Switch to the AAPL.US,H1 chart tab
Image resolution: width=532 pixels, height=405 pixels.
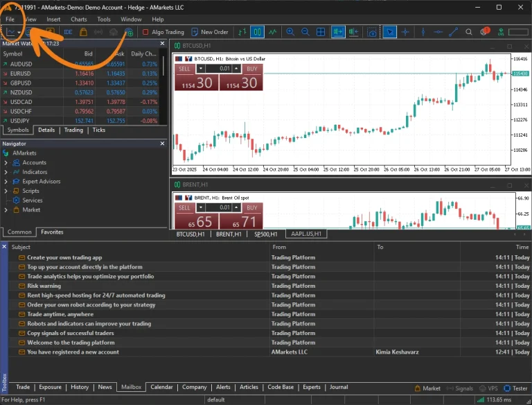(306, 234)
